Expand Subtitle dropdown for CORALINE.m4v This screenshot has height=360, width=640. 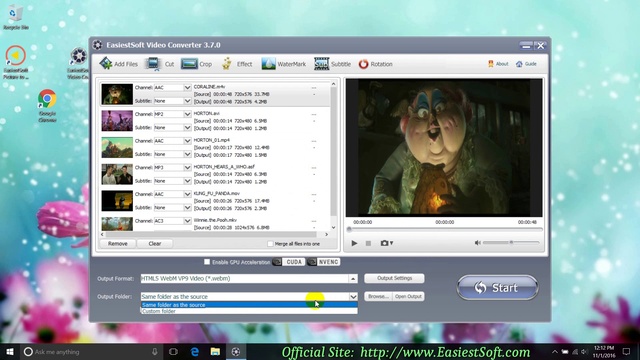click(187, 101)
